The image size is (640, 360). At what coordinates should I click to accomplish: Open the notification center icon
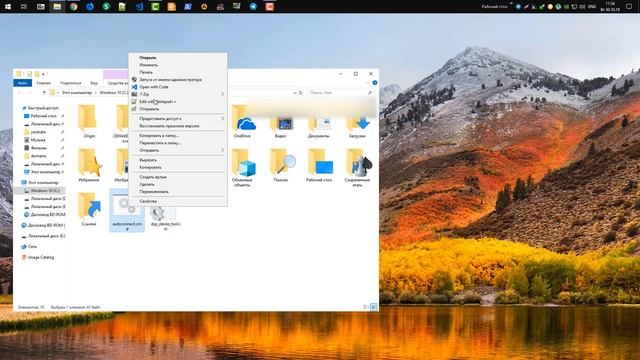coord(629,7)
